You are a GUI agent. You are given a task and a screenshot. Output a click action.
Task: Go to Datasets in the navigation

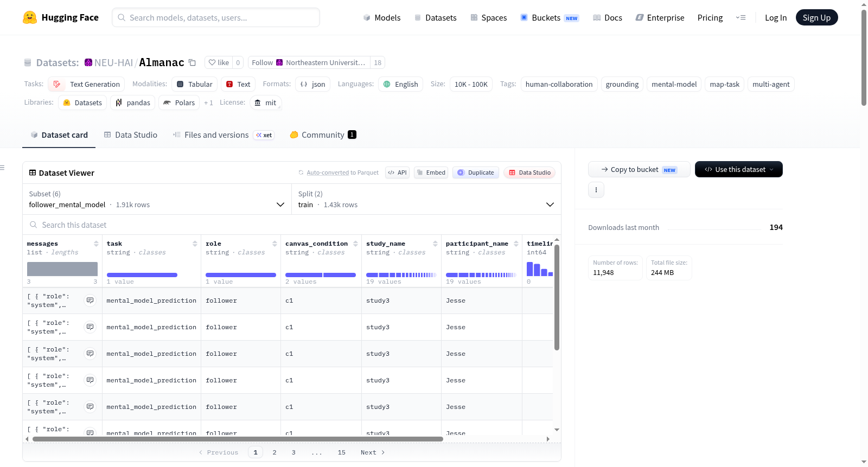(435, 18)
